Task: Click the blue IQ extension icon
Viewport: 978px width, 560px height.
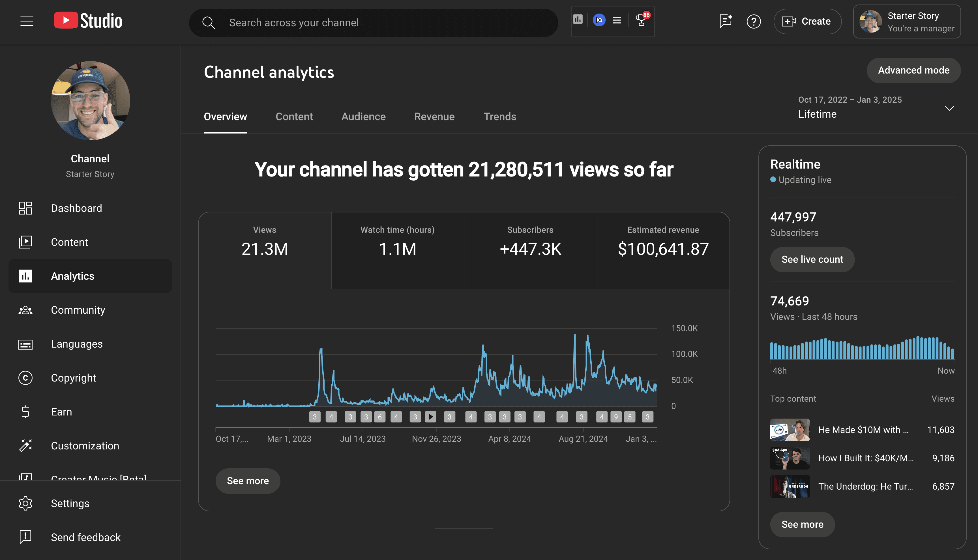Action: (599, 20)
